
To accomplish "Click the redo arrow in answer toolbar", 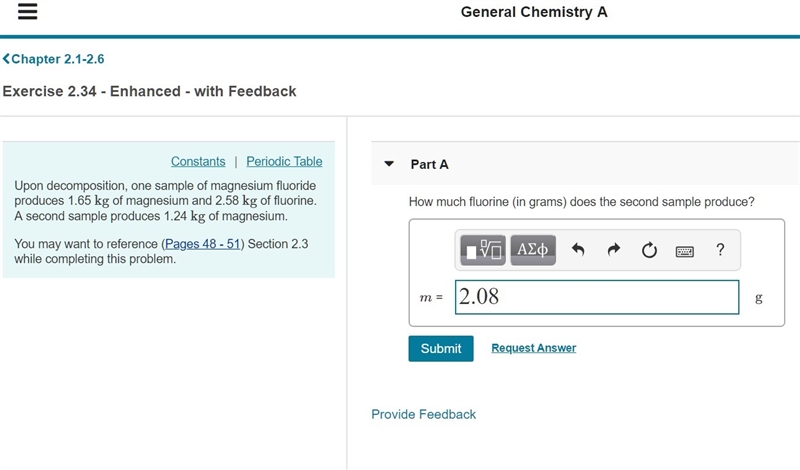I will [x=614, y=250].
